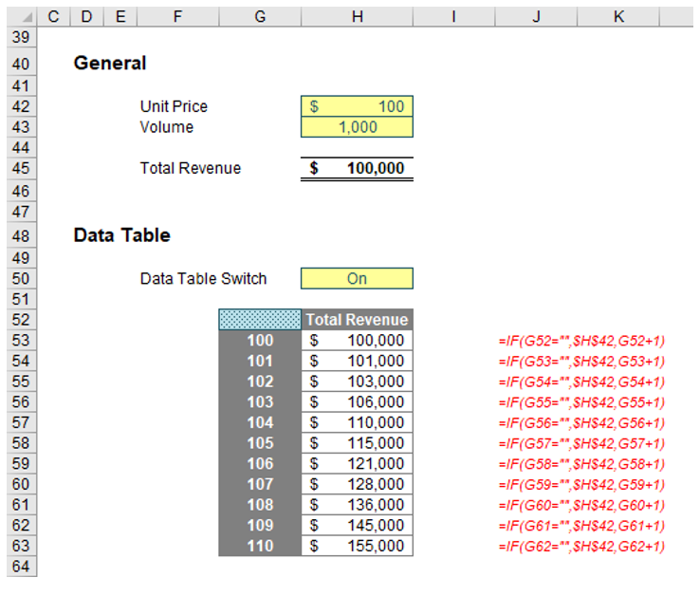This screenshot has width=700, height=596.
Task: Click the red formula text referencing G62
Action: (581, 547)
